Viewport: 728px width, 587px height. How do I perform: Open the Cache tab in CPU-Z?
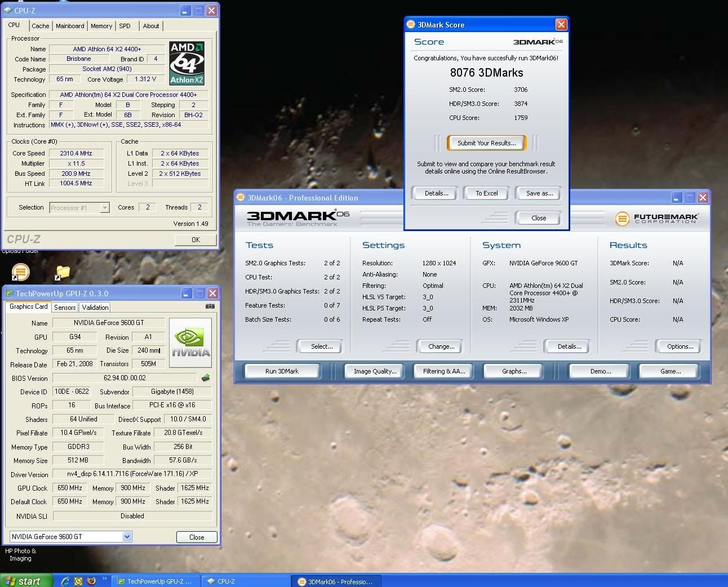click(x=40, y=26)
